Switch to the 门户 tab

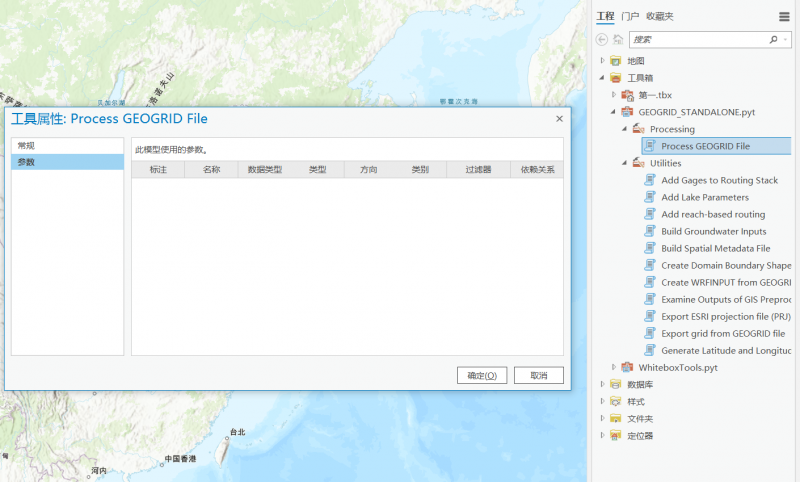[630, 16]
